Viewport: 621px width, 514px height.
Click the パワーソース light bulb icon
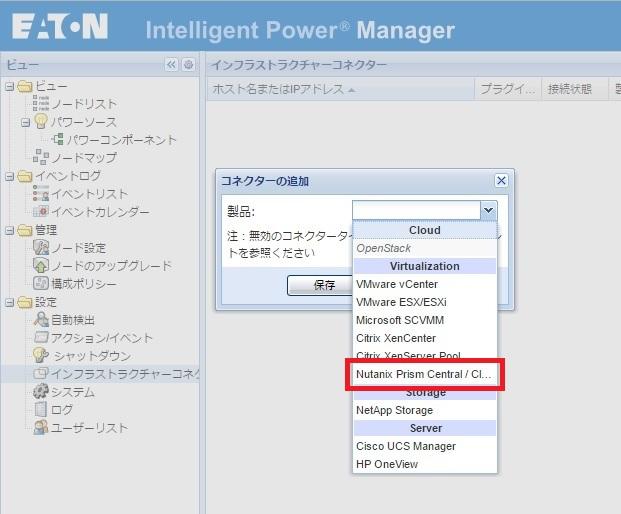[x=41, y=121]
